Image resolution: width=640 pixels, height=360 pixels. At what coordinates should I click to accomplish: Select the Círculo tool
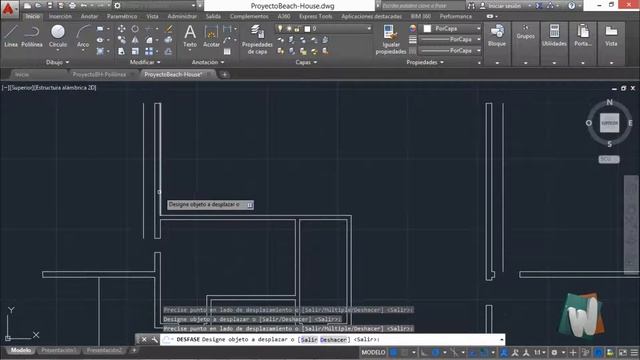tap(58, 36)
